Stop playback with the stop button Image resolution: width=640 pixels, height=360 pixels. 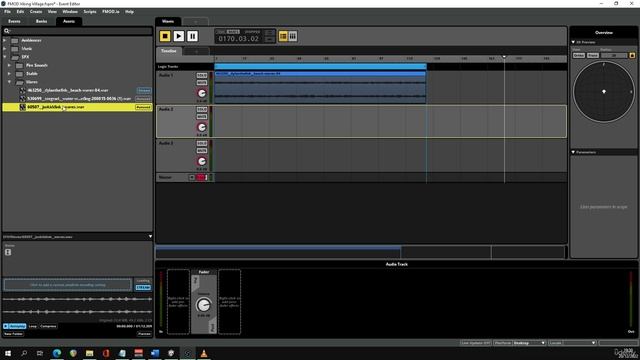tap(165, 36)
